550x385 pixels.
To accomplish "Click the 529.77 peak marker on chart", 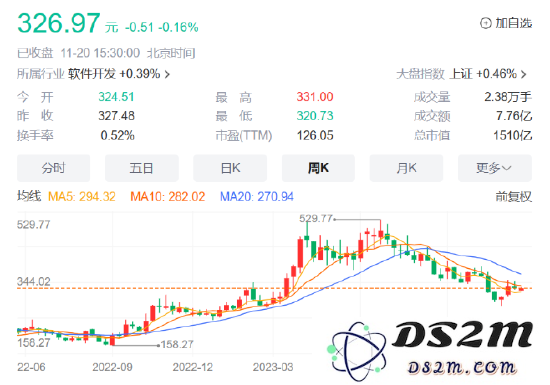I will pos(315,218).
